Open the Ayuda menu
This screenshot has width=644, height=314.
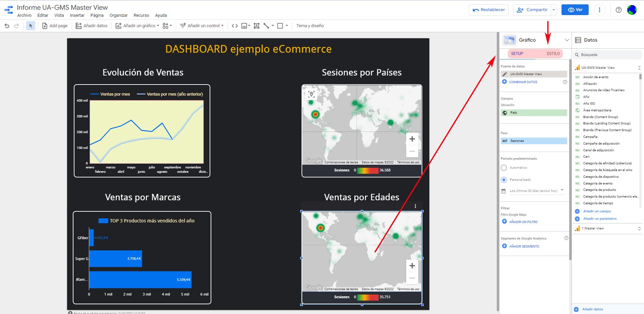(161, 15)
